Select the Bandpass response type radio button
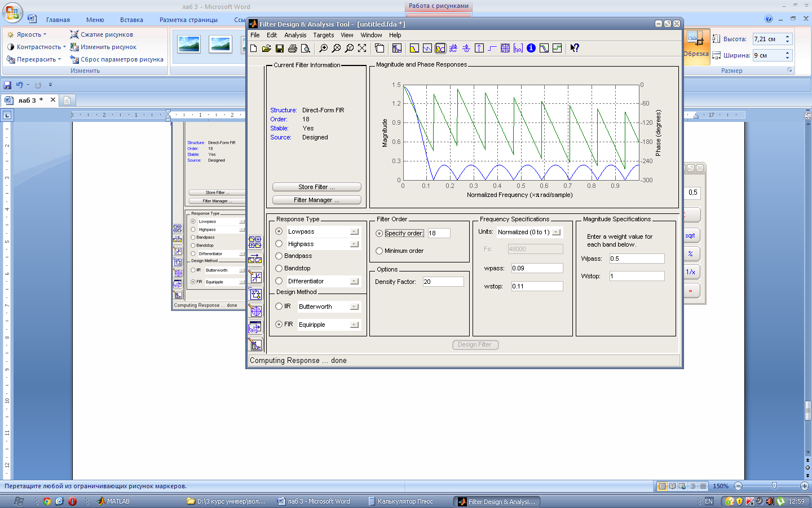This screenshot has width=812, height=508. coord(279,256)
